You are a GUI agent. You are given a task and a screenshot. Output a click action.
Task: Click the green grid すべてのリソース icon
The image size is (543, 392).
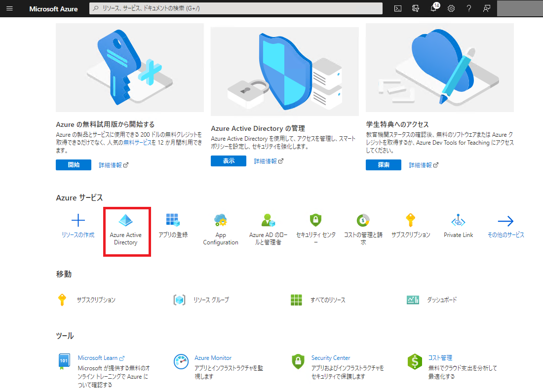coord(296,300)
